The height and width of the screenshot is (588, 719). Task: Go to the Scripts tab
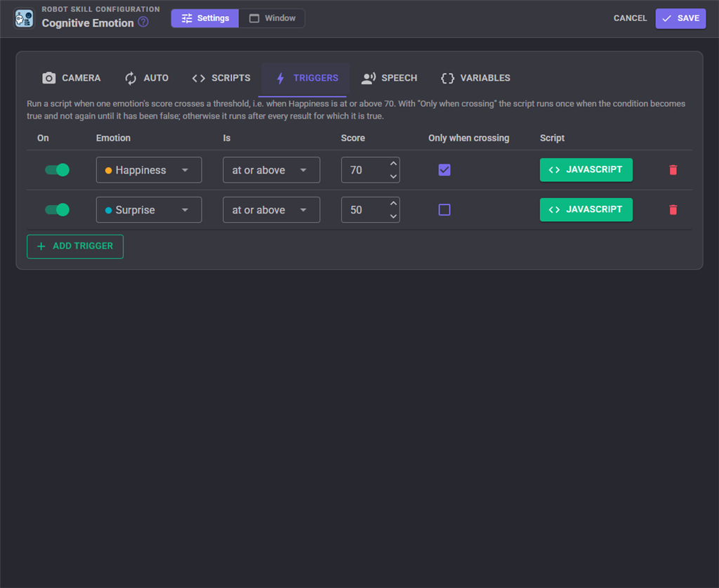[221, 79]
